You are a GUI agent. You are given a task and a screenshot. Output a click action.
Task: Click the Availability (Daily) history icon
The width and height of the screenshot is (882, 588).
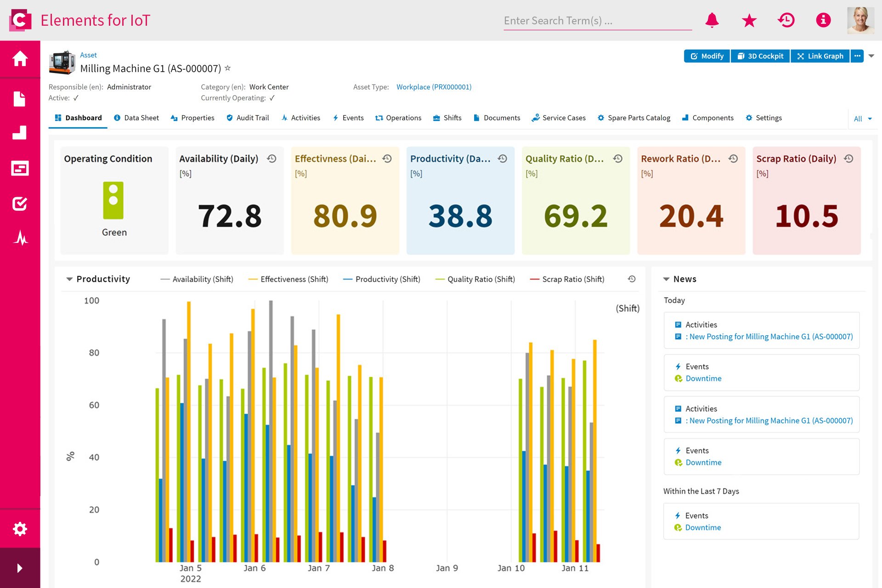[x=272, y=158]
